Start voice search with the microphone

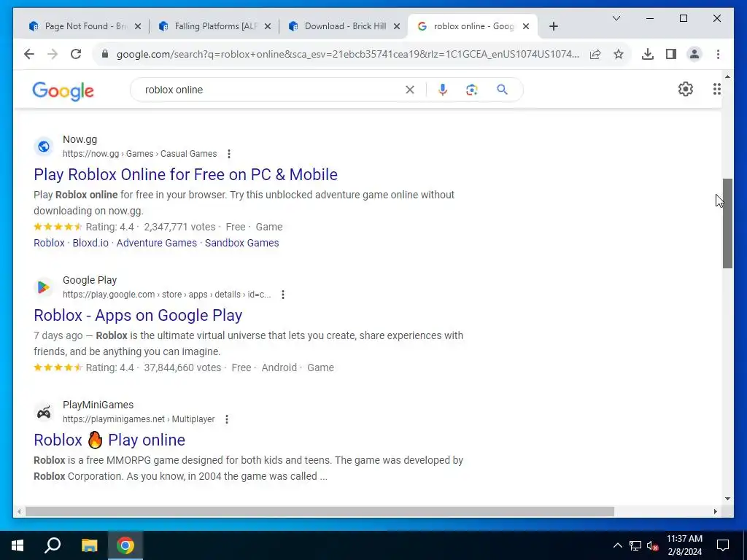coord(443,90)
